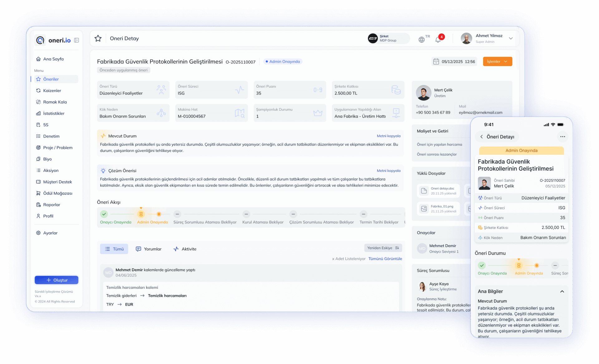Open the İşlemler dropdown button
Image resolution: width=599 pixels, height=364 pixels.
point(497,61)
